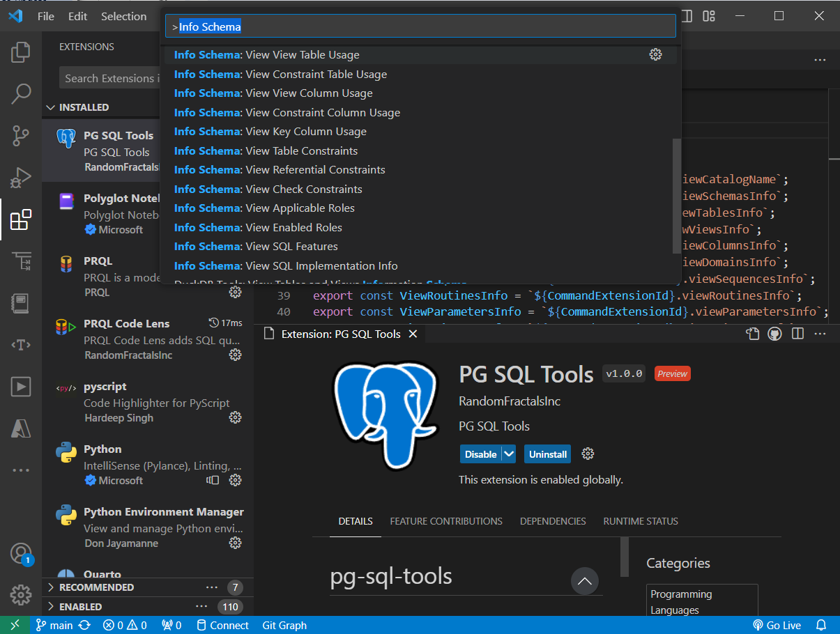Toggle the secondary side bar layout

pos(687,16)
